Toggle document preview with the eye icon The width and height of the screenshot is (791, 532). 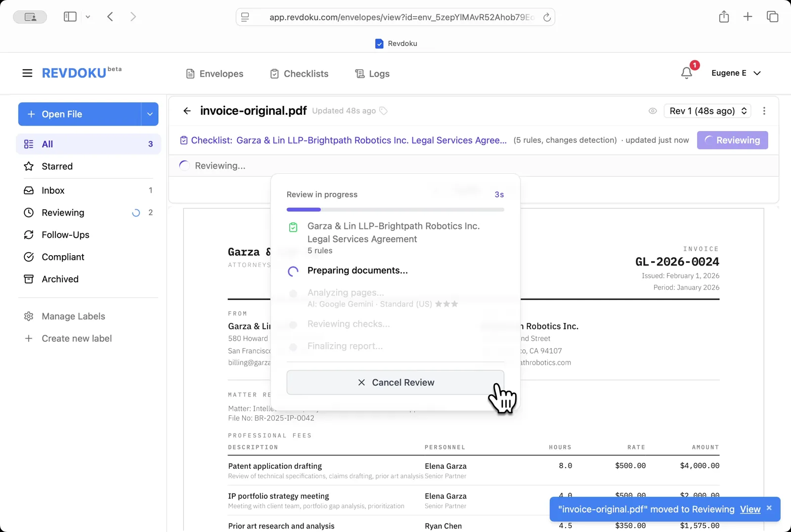653,111
